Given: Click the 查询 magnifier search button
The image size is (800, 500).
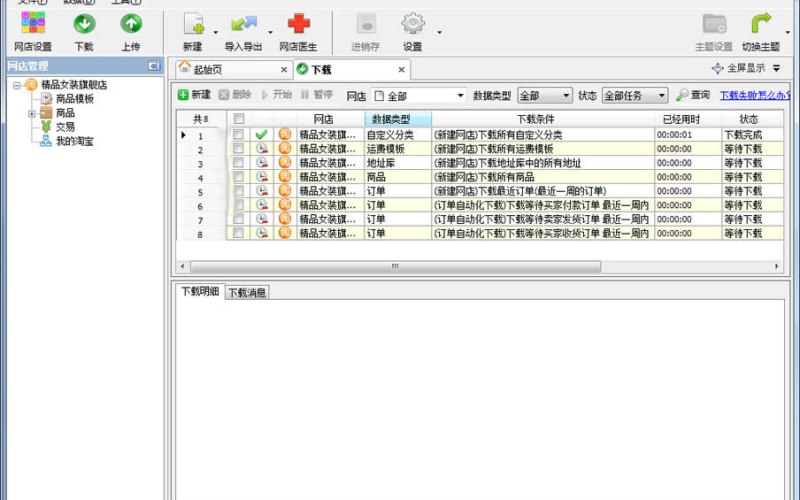Looking at the screenshot, I should (693, 95).
